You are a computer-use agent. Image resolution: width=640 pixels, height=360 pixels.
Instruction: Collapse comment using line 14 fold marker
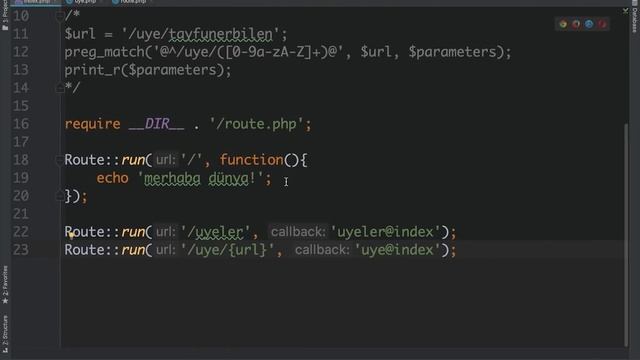point(60,88)
